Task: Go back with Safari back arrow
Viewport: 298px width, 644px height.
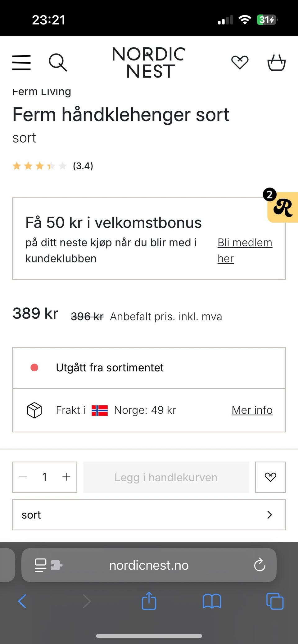Action: tap(22, 601)
